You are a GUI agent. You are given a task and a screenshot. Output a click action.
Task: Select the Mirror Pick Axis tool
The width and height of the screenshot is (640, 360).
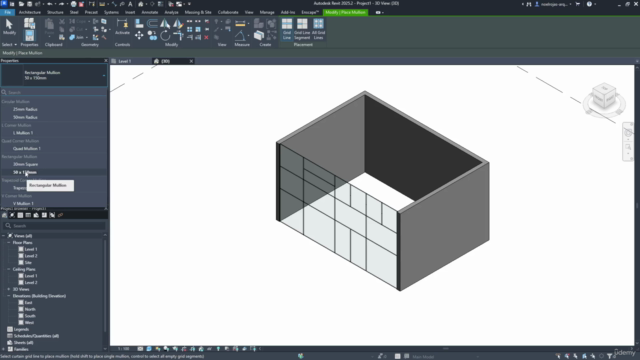pyautogui.click(x=165, y=23)
